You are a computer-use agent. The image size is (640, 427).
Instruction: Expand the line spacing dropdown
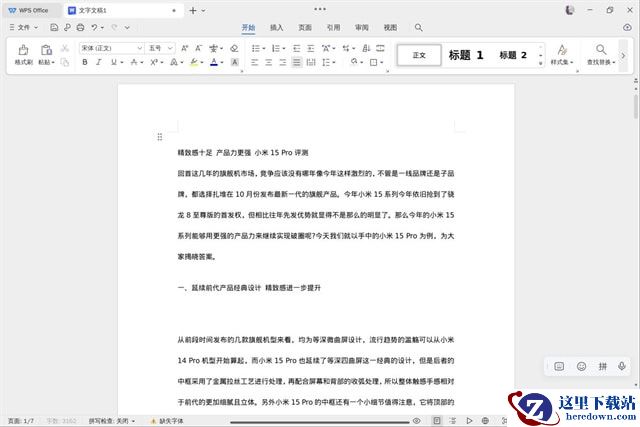pyautogui.click(x=334, y=62)
